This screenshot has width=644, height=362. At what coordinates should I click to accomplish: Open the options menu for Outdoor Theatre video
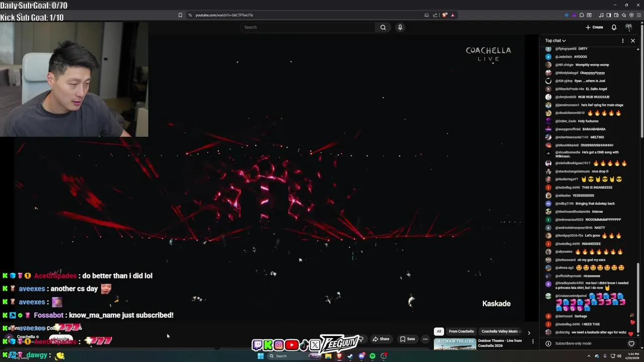pyautogui.click(x=533, y=341)
